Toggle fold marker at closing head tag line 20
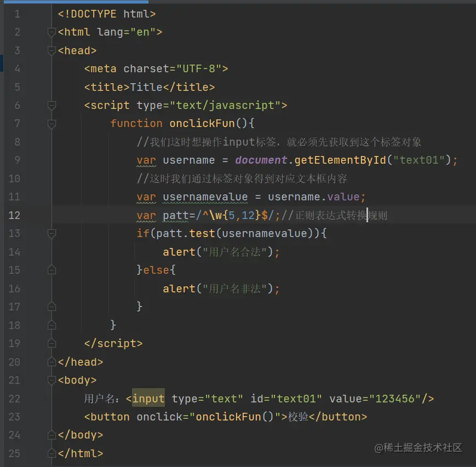Viewport: 476px width, 467px height. [51, 362]
